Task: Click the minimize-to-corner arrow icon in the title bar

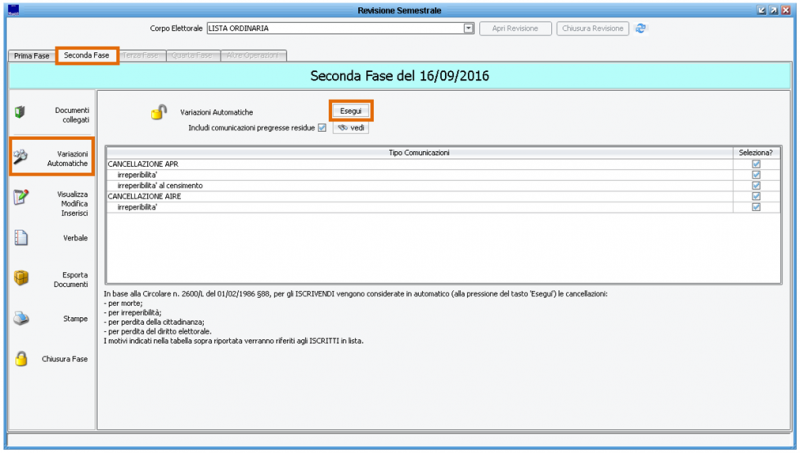Action: (x=762, y=10)
